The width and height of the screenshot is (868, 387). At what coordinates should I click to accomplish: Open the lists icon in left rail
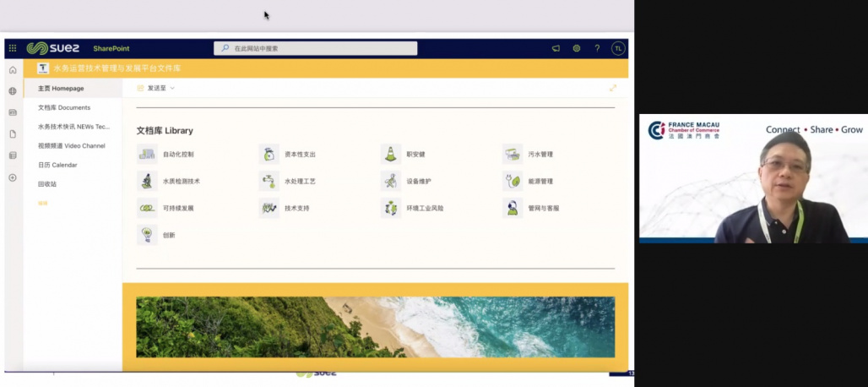click(x=13, y=155)
